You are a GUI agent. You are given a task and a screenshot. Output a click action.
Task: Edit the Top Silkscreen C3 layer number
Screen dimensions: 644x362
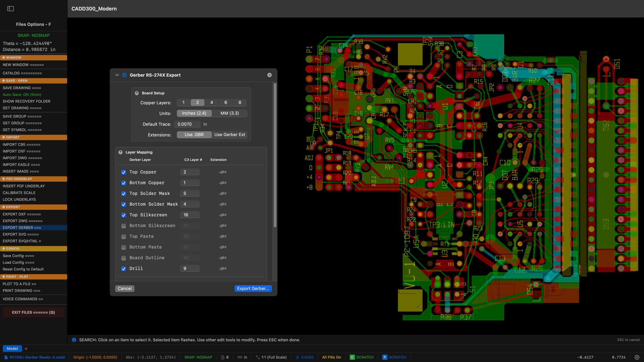(190, 215)
